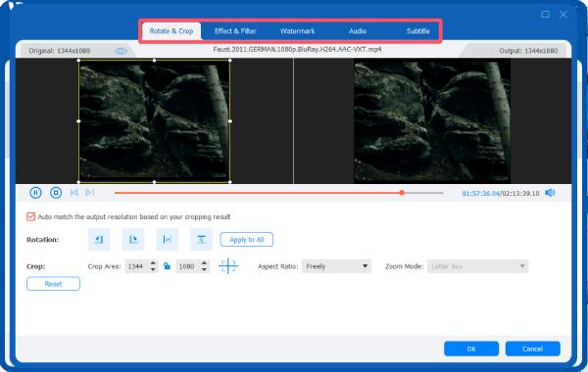The image size is (588, 372).
Task: Click the crop width field showing 1344
Action: [x=137, y=266]
